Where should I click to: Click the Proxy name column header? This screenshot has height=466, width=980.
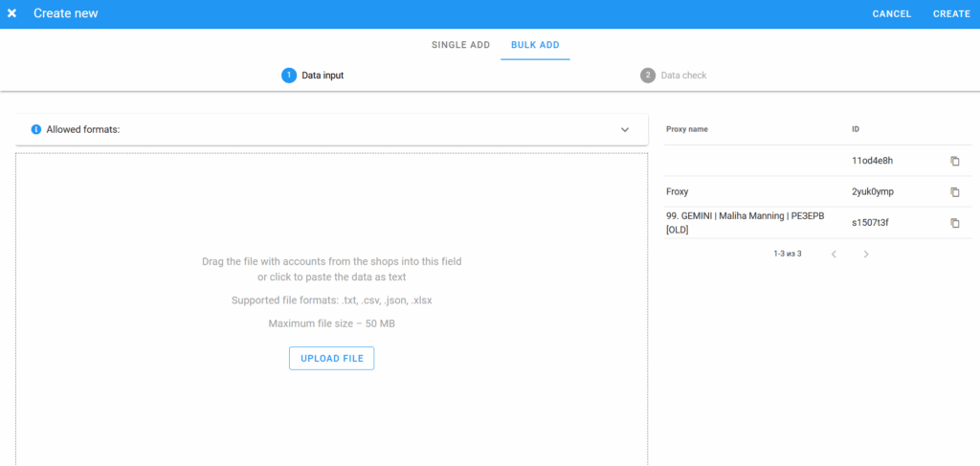[687, 129]
